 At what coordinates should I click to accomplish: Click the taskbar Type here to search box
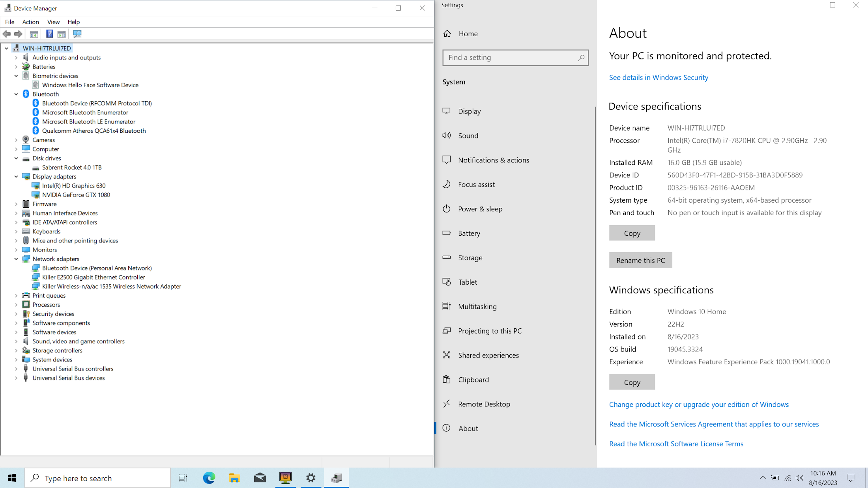[x=98, y=478]
